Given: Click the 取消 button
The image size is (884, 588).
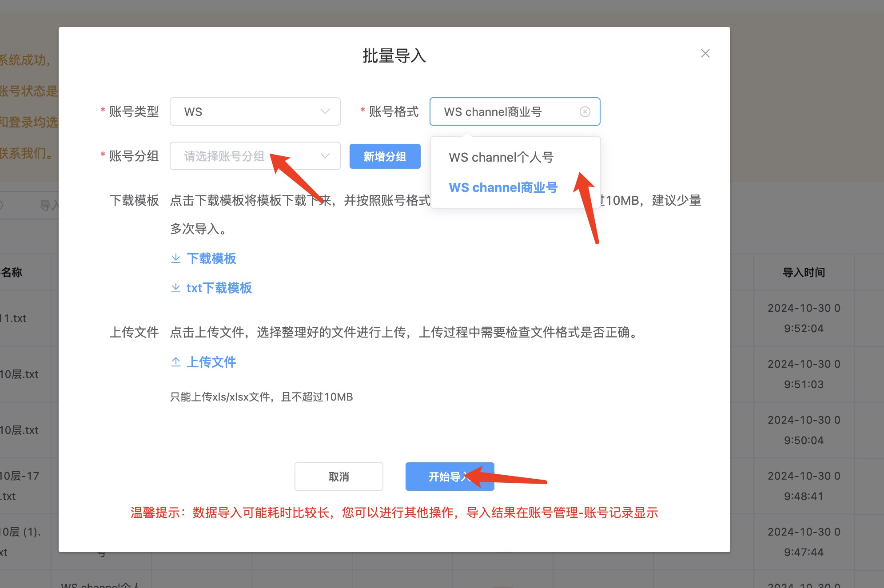Looking at the screenshot, I should tap(338, 477).
